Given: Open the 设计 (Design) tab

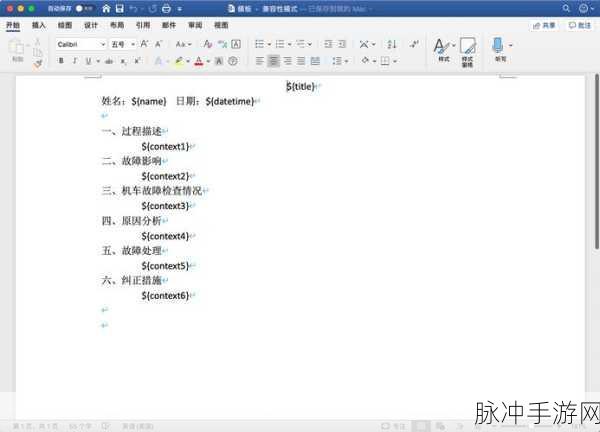Looking at the screenshot, I should point(91,25).
